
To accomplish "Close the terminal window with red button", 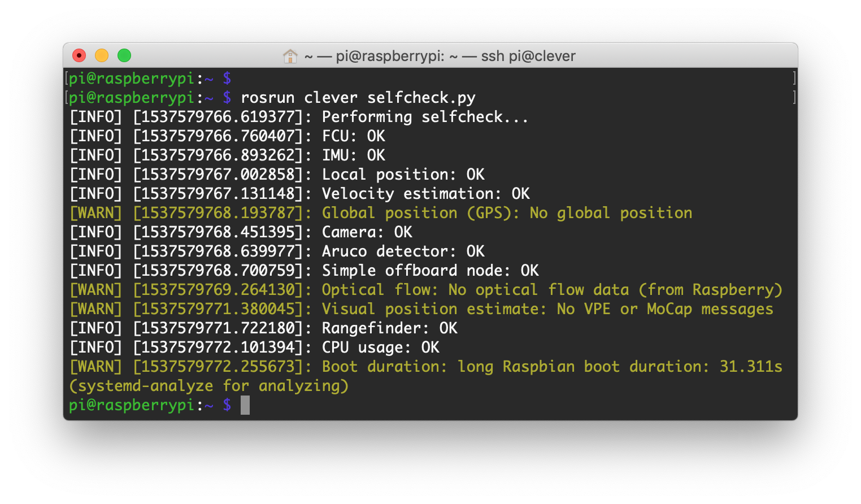I will [79, 55].
